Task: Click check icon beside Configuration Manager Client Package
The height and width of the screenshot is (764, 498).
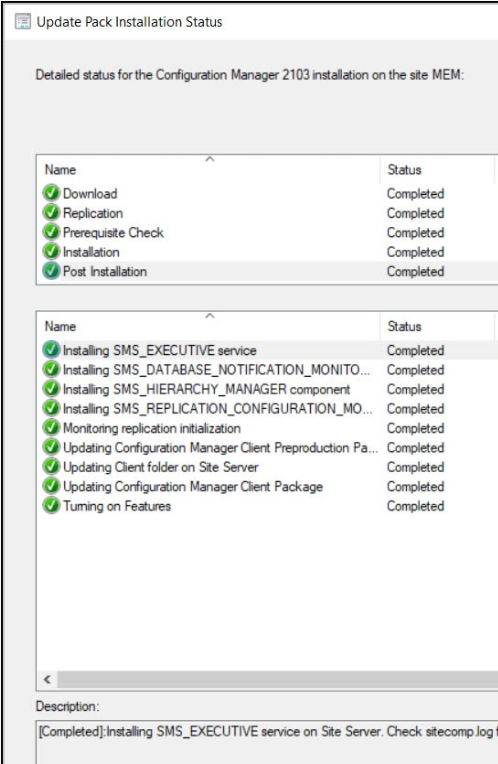Action: pyautogui.click(x=51, y=487)
